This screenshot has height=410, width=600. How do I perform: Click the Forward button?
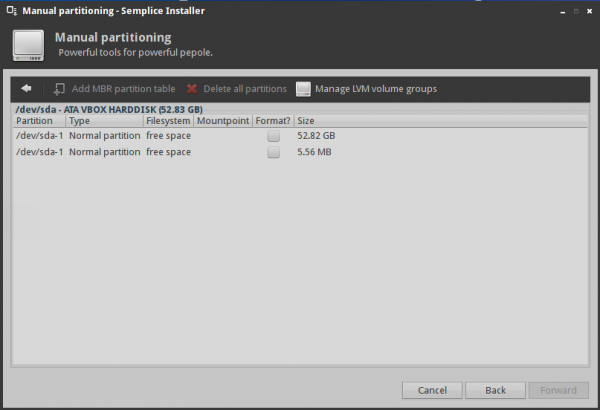point(558,390)
